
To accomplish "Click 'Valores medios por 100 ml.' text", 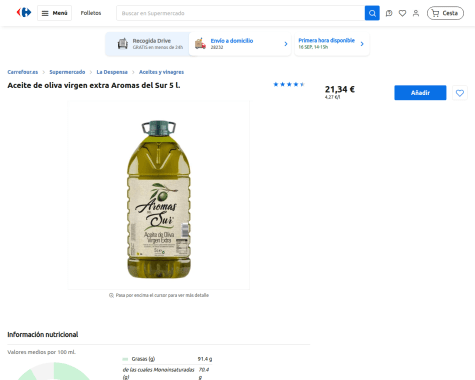I will (x=41, y=352).
